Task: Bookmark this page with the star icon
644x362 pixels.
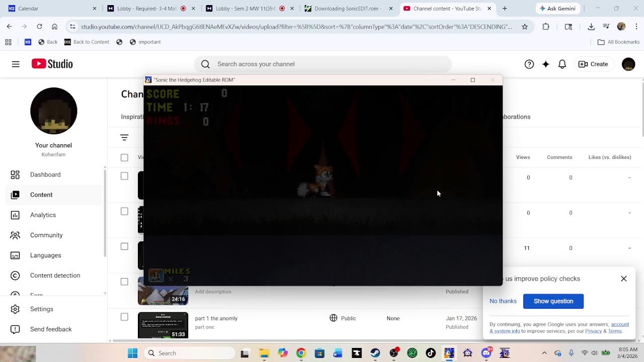Action: [525, 27]
